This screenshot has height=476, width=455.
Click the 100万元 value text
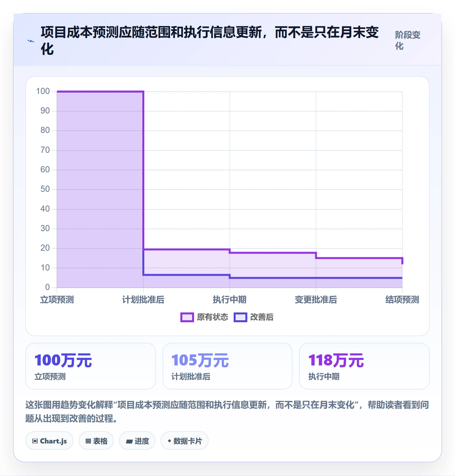coord(63,361)
